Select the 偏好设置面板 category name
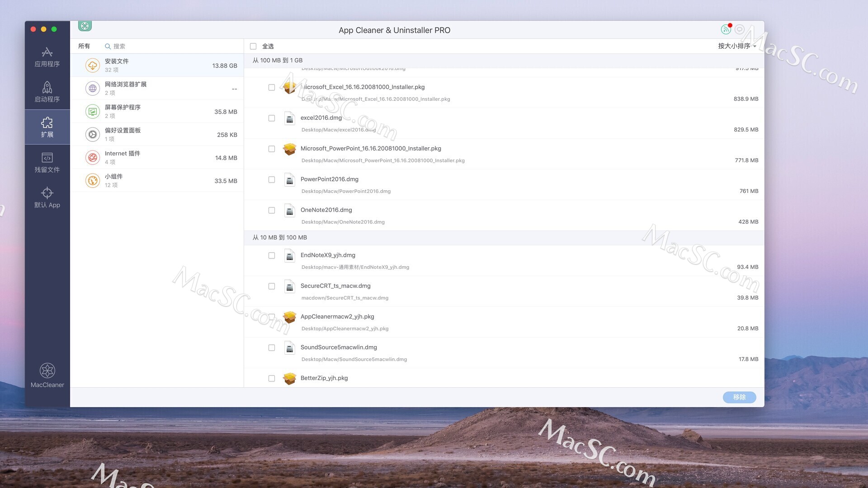 pyautogui.click(x=123, y=131)
